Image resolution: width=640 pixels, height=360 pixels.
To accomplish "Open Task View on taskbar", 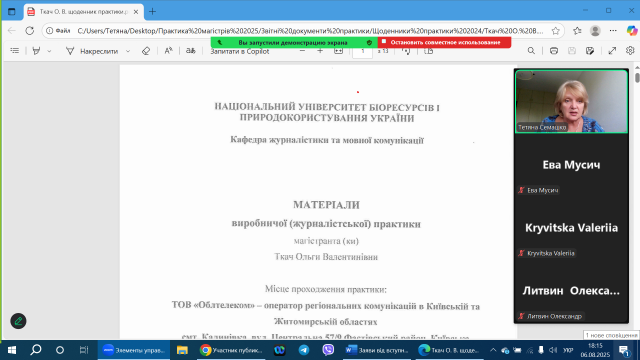I will point(84,350).
